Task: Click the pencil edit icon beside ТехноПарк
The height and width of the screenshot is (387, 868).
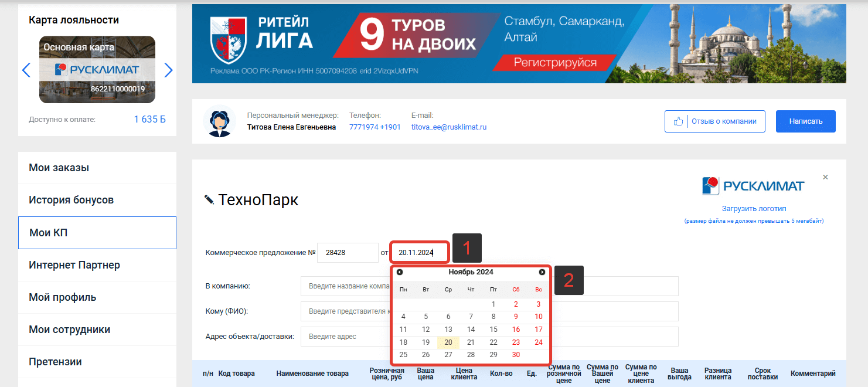Action: click(209, 200)
